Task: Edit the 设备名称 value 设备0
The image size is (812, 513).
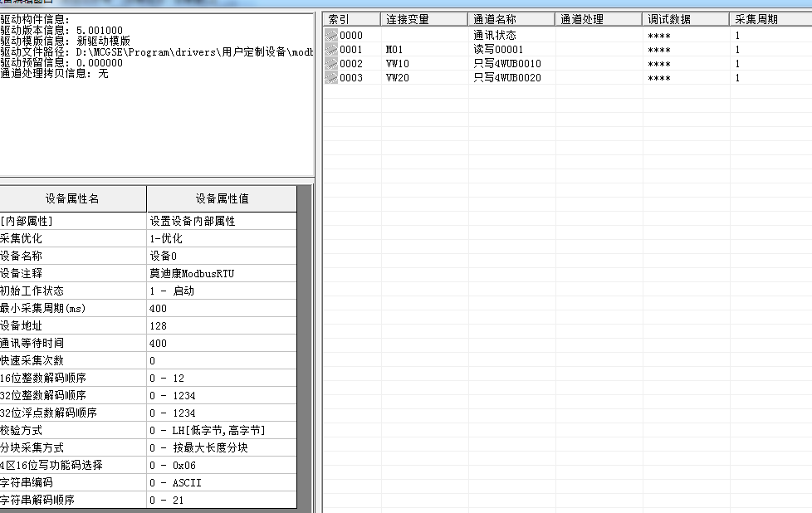Action: pyautogui.click(x=221, y=256)
